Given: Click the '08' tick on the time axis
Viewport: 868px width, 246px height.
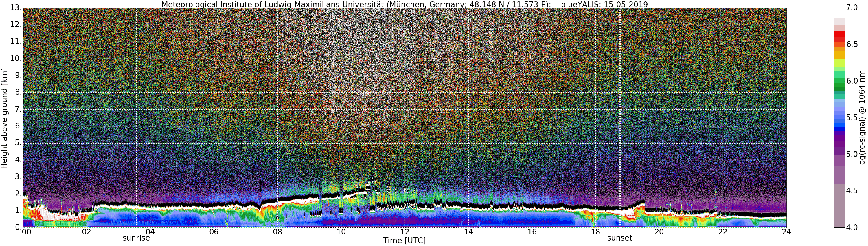Looking at the screenshot, I should click(x=277, y=232).
